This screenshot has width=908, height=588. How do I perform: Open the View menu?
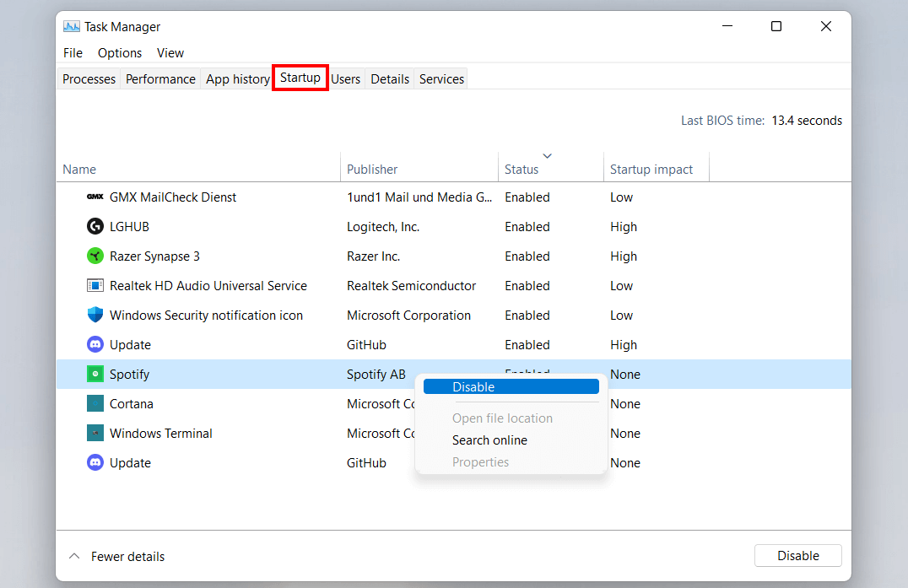170,52
